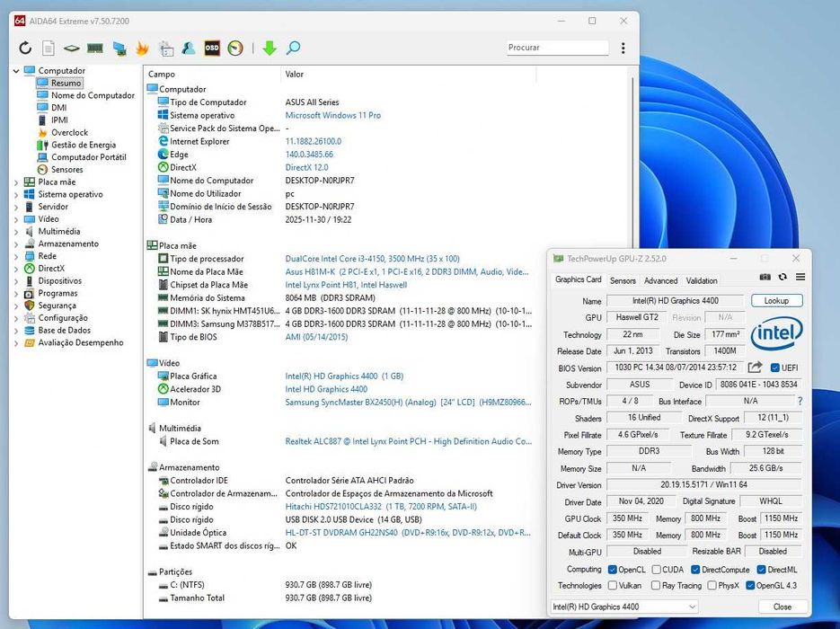Toggle the Ray Tracing checkbox
The image size is (840, 629).
click(656, 586)
